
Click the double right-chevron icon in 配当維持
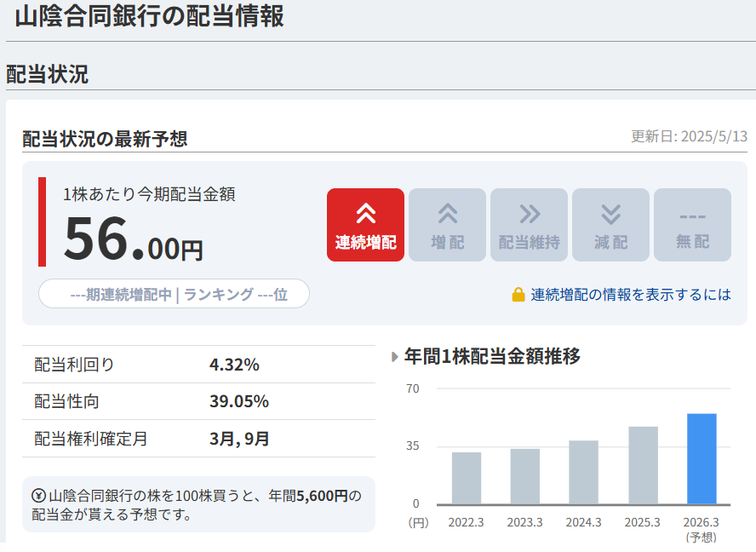530,214
